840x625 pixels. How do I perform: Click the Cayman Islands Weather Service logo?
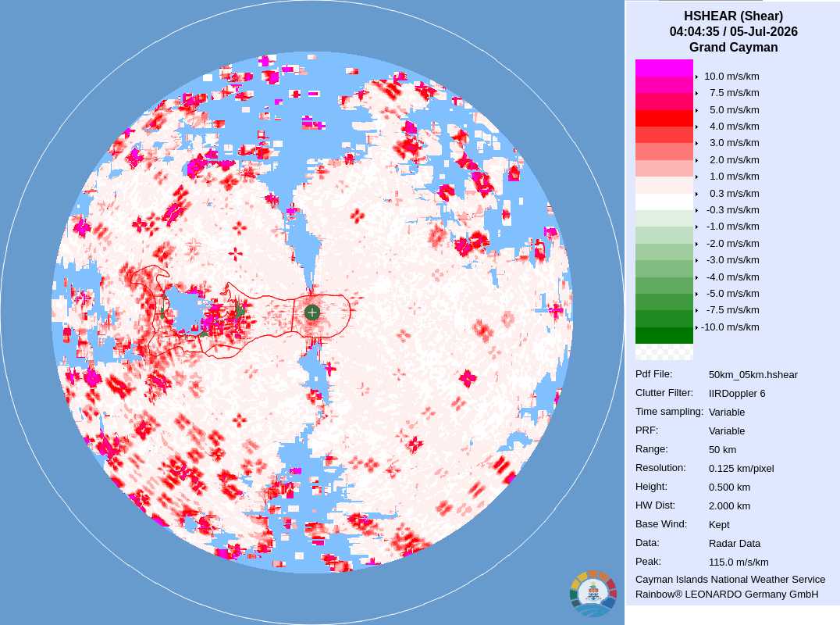[593, 594]
